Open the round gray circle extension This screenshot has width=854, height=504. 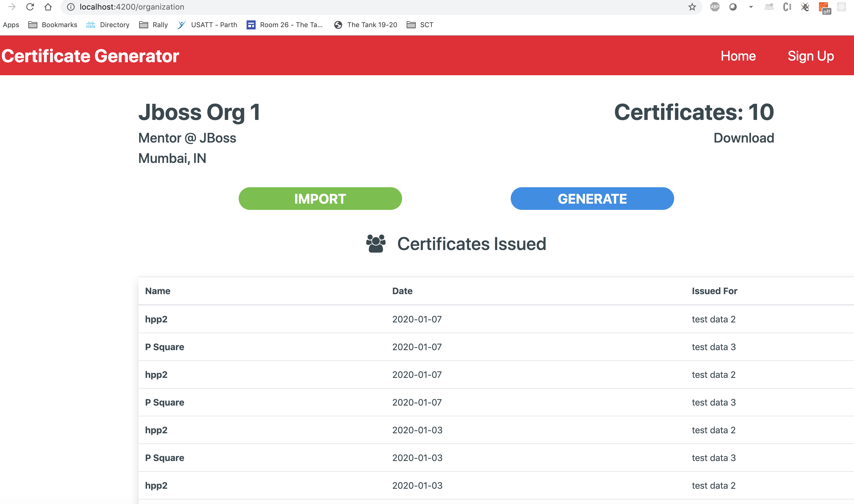(x=733, y=7)
